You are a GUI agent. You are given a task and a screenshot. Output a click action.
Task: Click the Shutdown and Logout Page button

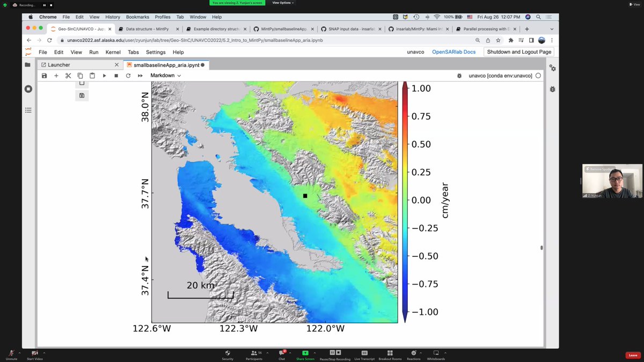tap(519, 52)
